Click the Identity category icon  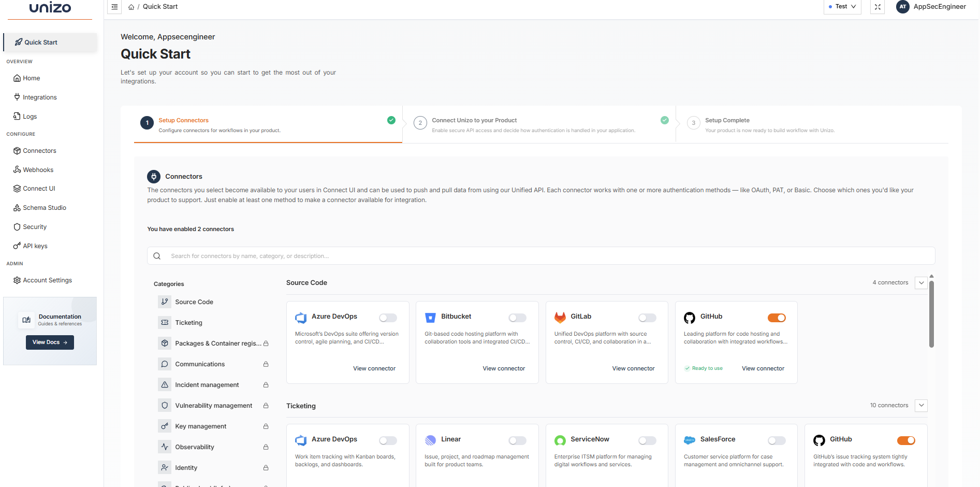pyautogui.click(x=165, y=467)
